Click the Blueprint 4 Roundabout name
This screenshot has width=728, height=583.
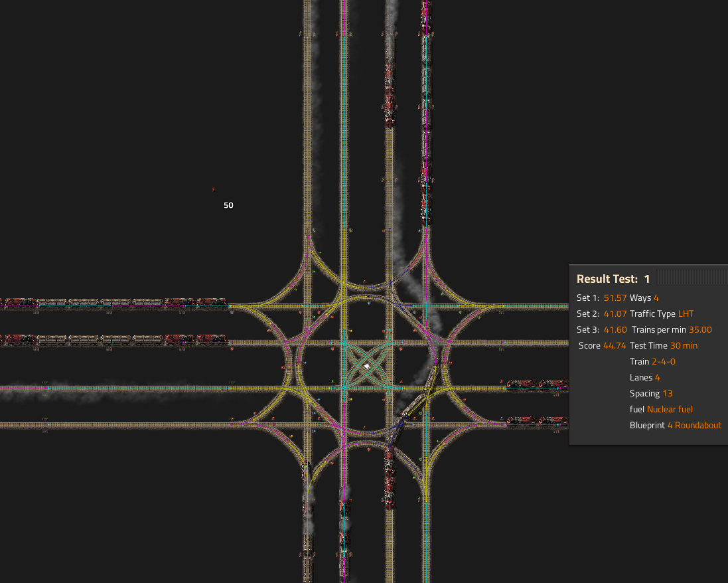pyautogui.click(x=694, y=425)
